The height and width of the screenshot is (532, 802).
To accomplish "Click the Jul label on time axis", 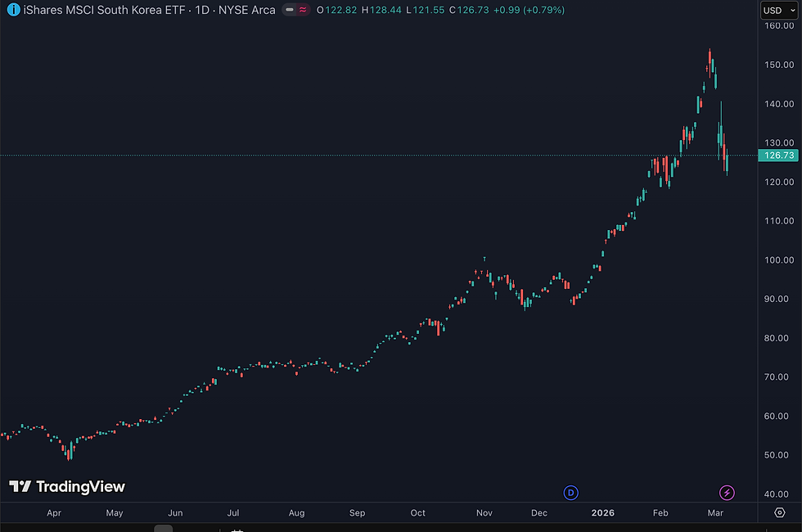I will tap(233, 513).
